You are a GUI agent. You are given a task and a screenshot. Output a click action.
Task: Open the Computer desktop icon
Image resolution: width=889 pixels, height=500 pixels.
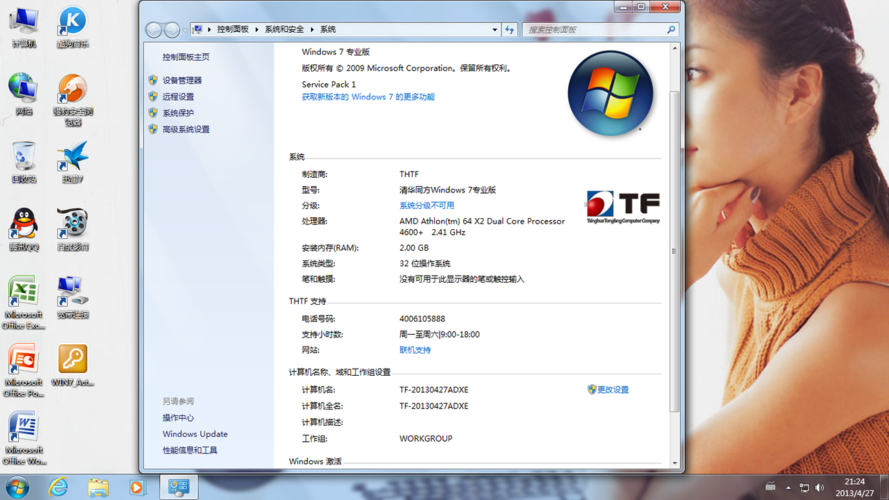click(x=24, y=27)
